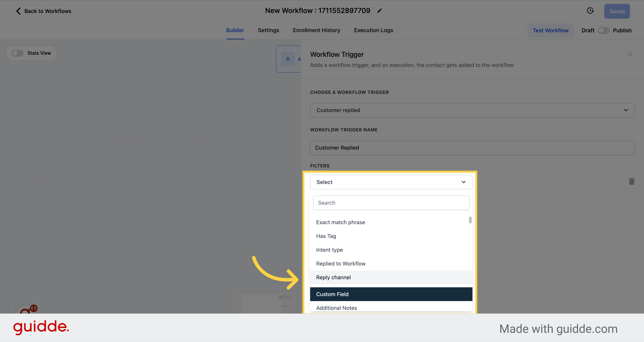Click the notification bell badge icon
644x342 pixels.
(34, 308)
